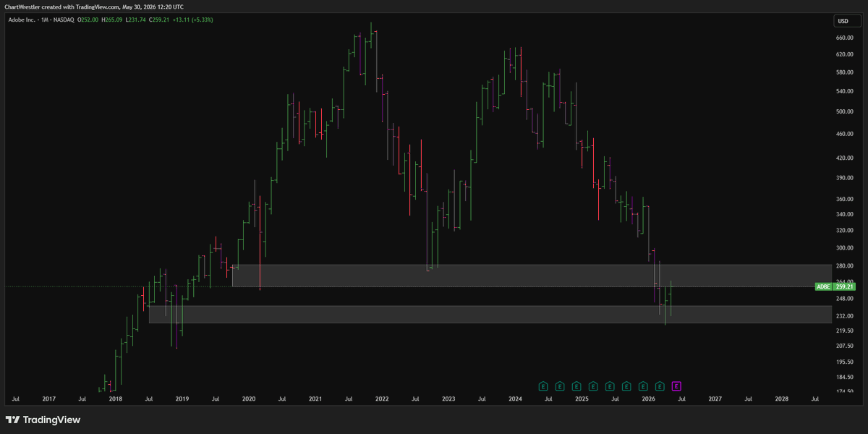Screen dimensions: 868x434
Task: Click the green earnings marker above the 2025 label
Action: 576,386
